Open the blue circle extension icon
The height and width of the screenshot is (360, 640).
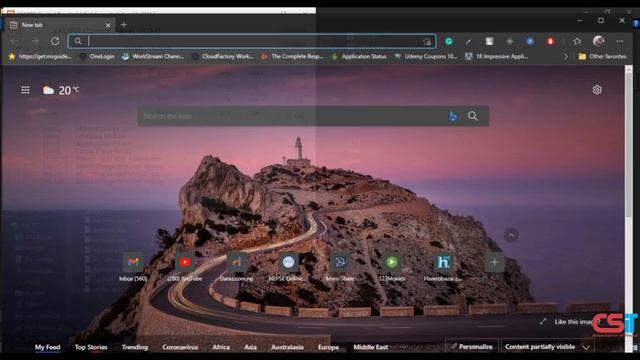pyautogui.click(x=530, y=41)
